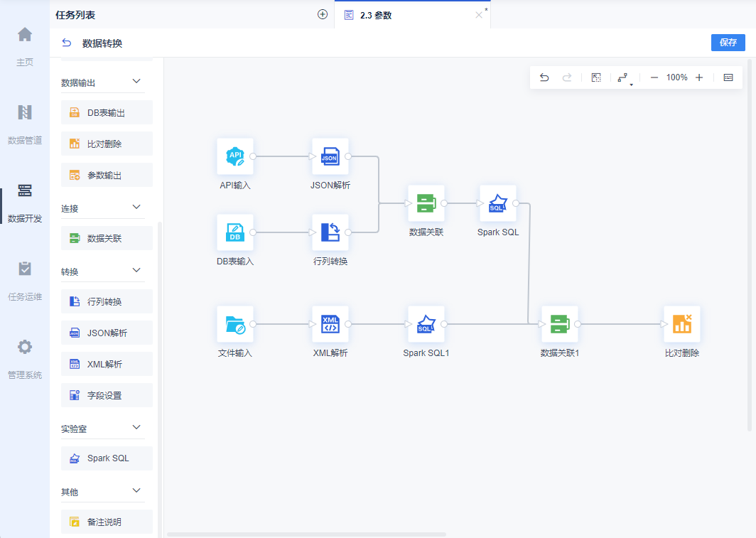The height and width of the screenshot is (538, 756).
Task: Pick the Spark SQL palette component
Action: tap(107, 458)
